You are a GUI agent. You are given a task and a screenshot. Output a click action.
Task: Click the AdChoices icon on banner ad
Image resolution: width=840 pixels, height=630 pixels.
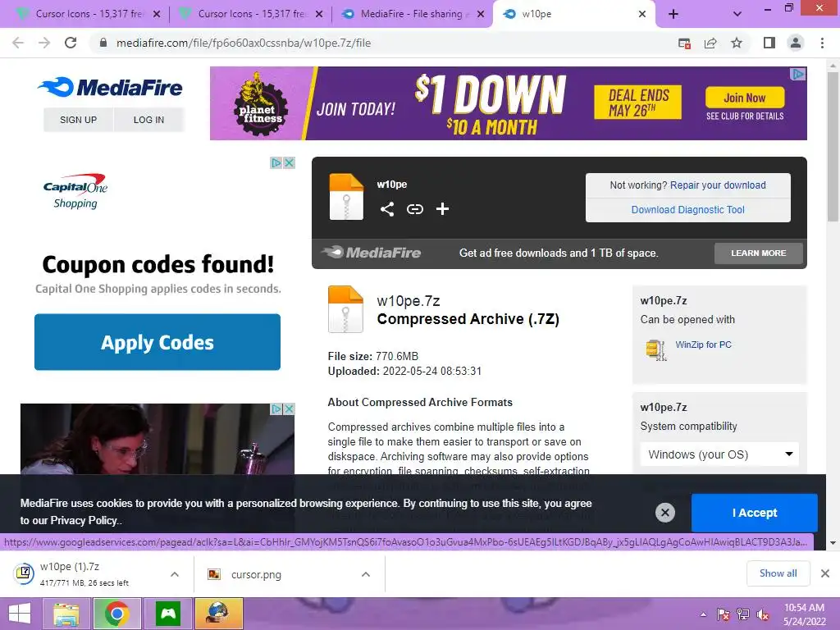coord(798,74)
